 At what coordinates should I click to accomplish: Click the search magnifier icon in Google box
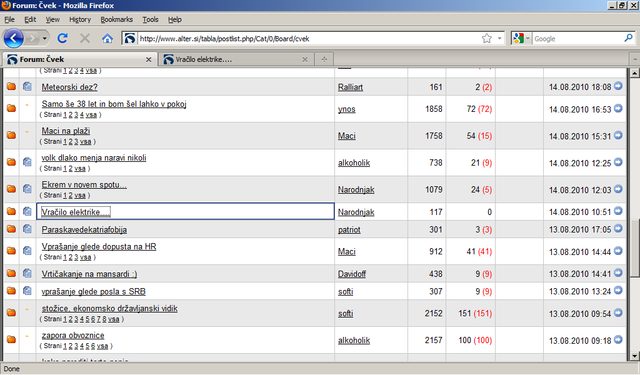[x=629, y=38]
